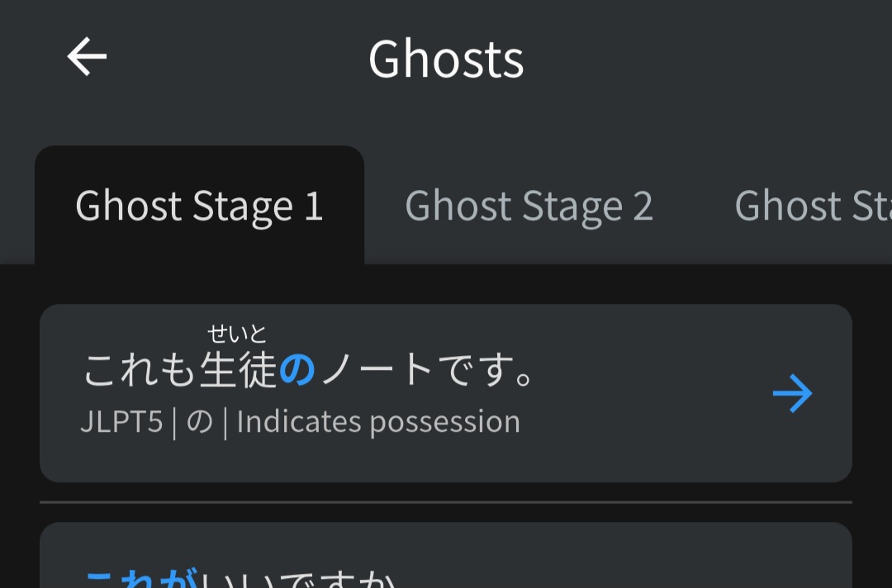Viewport: 892px width, 588px height.
Task: Click the divider line between the cards
Action: pos(446,502)
